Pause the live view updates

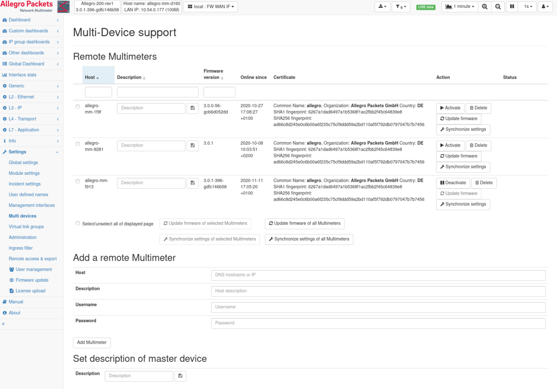[512, 6]
